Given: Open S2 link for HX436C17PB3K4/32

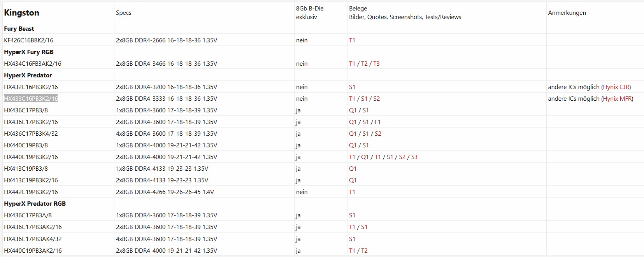Looking at the screenshot, I should pos(377,134).
